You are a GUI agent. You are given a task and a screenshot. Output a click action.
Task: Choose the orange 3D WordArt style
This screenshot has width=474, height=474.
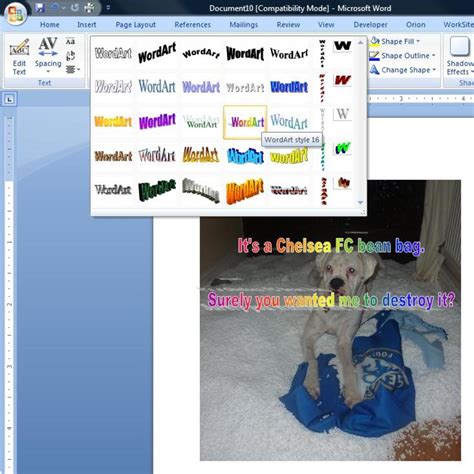(x=245, y=190)
